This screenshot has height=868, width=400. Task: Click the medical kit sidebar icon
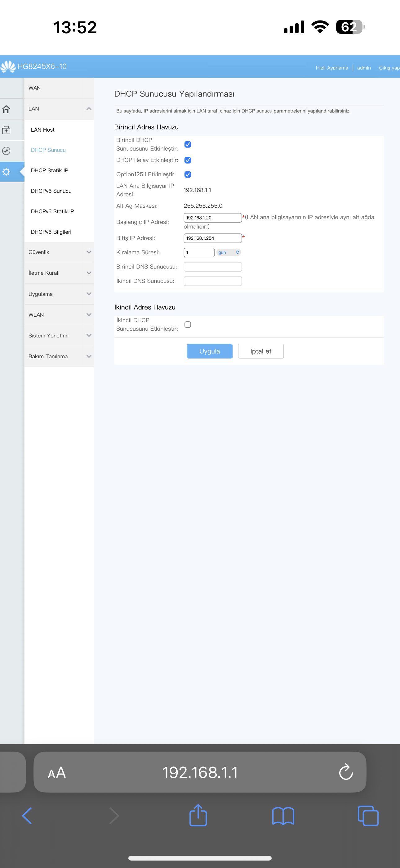[x=7, y=130]
